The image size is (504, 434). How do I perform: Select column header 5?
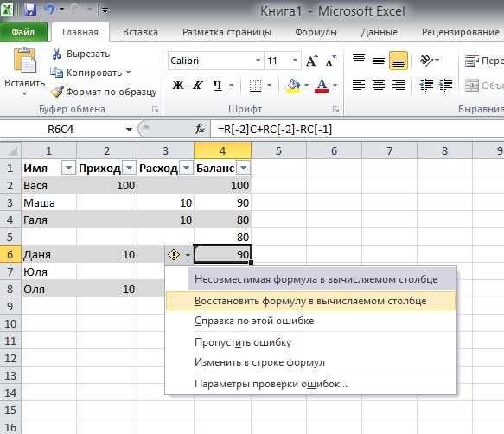(x=278, y=150)
